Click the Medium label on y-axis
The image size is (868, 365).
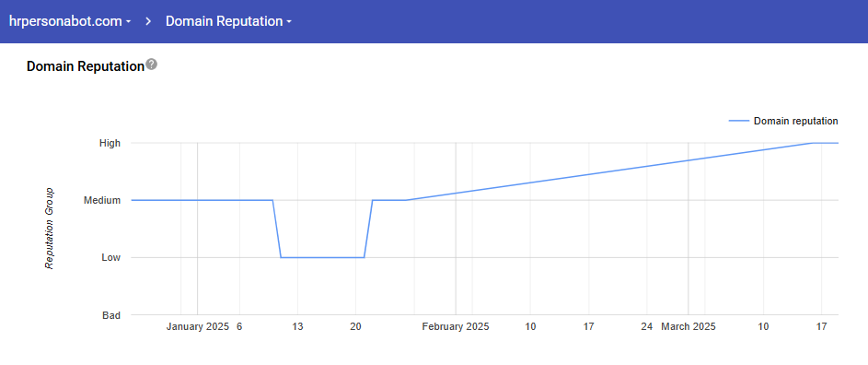point(102,200)
